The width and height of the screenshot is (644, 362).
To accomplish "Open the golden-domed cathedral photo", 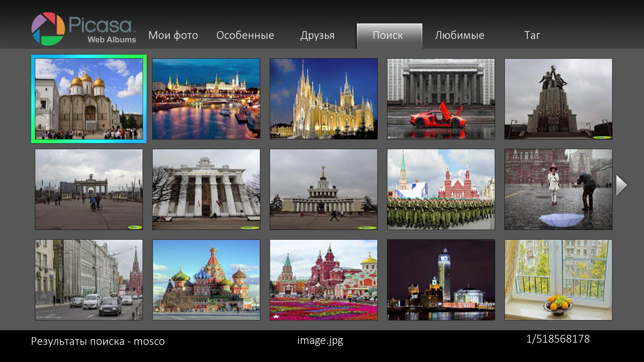I will click(89, 99).
